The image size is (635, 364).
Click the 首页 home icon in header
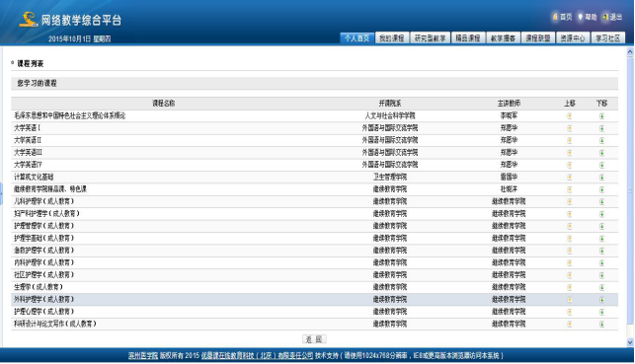click(555, 17)
